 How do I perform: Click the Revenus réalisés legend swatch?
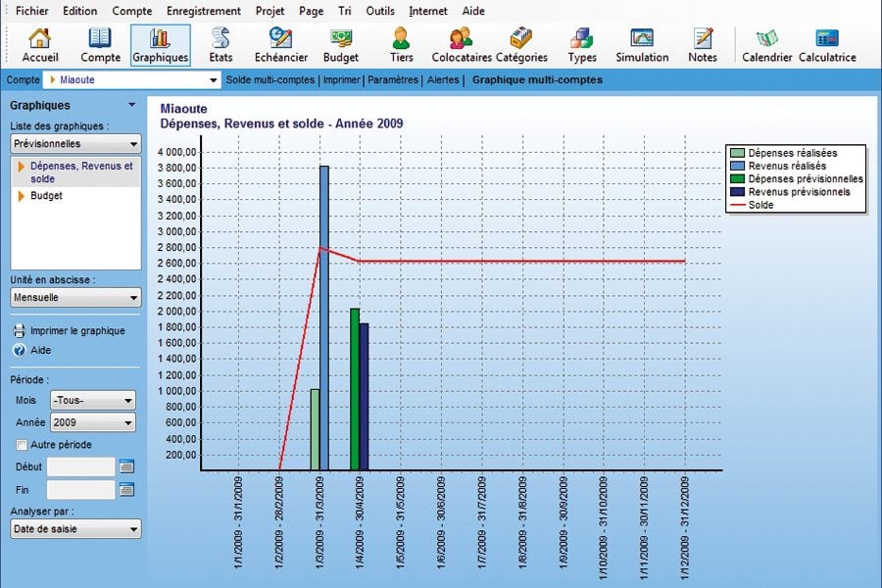coord(737,166)
